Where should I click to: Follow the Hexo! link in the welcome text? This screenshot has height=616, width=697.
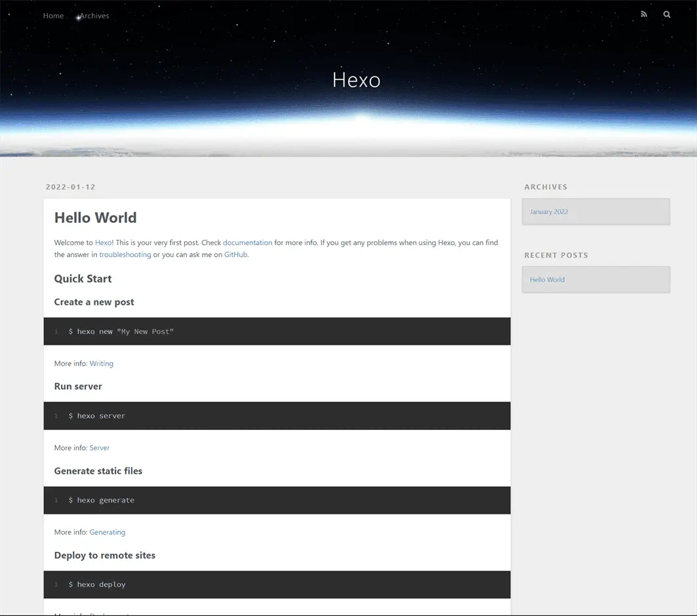[x=104, y=242]
